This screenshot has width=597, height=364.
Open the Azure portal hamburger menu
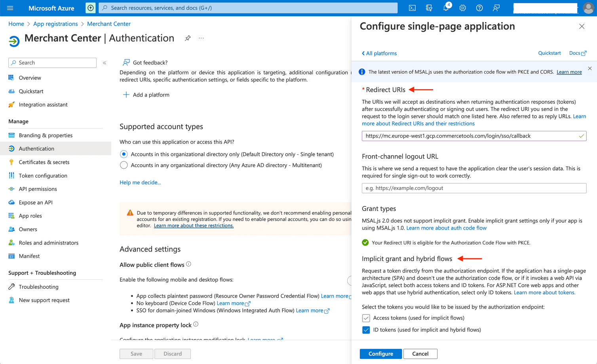pyautogui.click(x=10, y=8)
